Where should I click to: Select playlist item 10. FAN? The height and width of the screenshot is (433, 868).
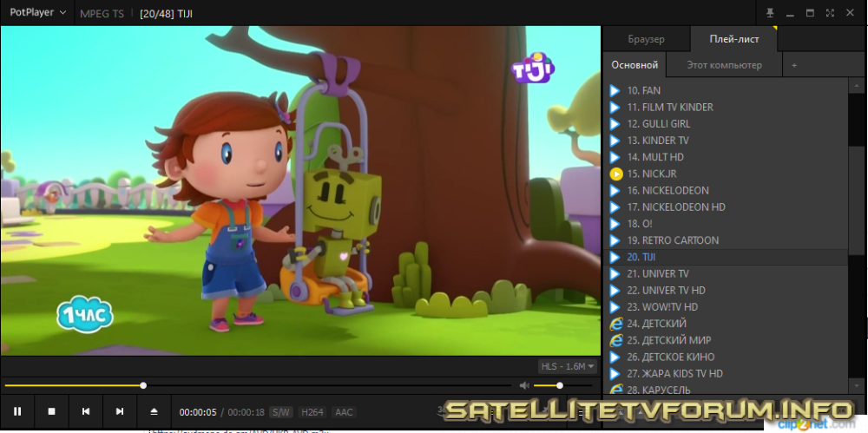click(x=725, y=90)
